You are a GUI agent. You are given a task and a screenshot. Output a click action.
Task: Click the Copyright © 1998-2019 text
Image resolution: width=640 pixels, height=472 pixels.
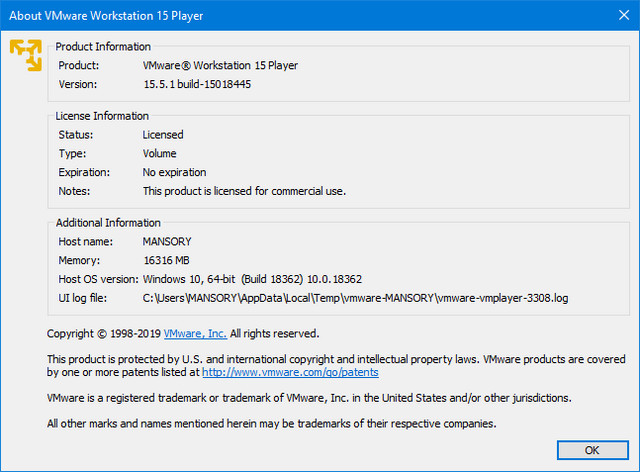pyautogui.click(x=104, y=333)
